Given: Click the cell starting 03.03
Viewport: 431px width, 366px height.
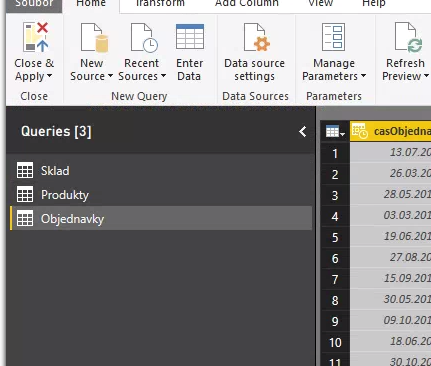Looking at the screenshot, I should click(x=391, y=215).
